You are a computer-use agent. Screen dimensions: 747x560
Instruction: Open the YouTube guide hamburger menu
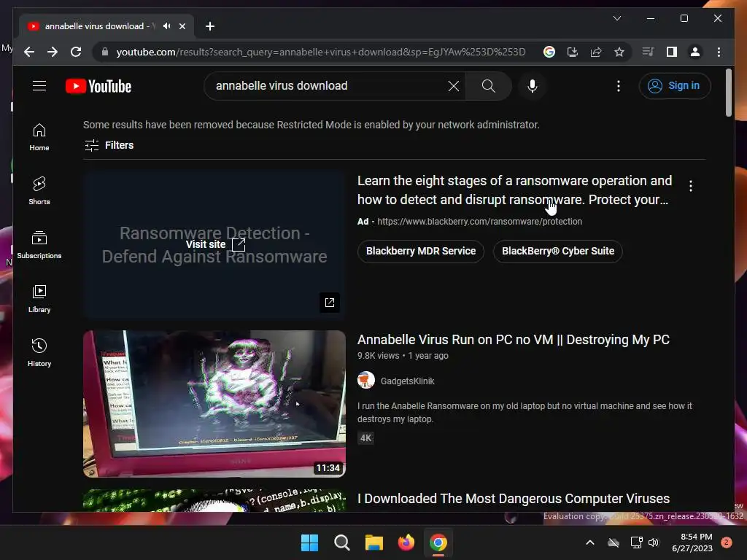39,86
